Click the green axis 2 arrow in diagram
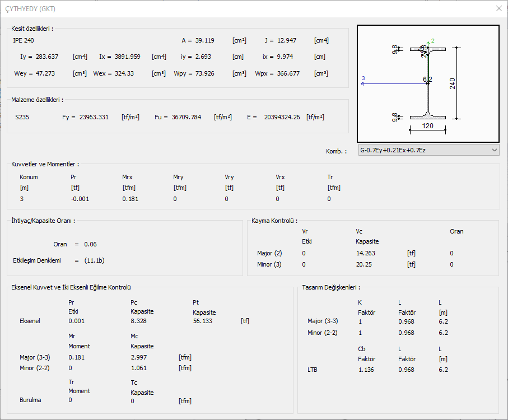This screenshot has width=508, height=420. 428,43
